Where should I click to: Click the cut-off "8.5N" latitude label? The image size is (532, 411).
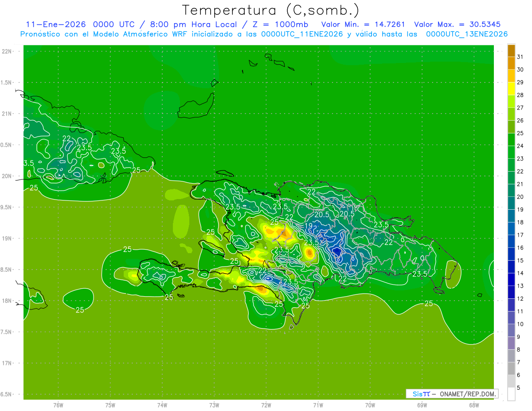(7, 270)
